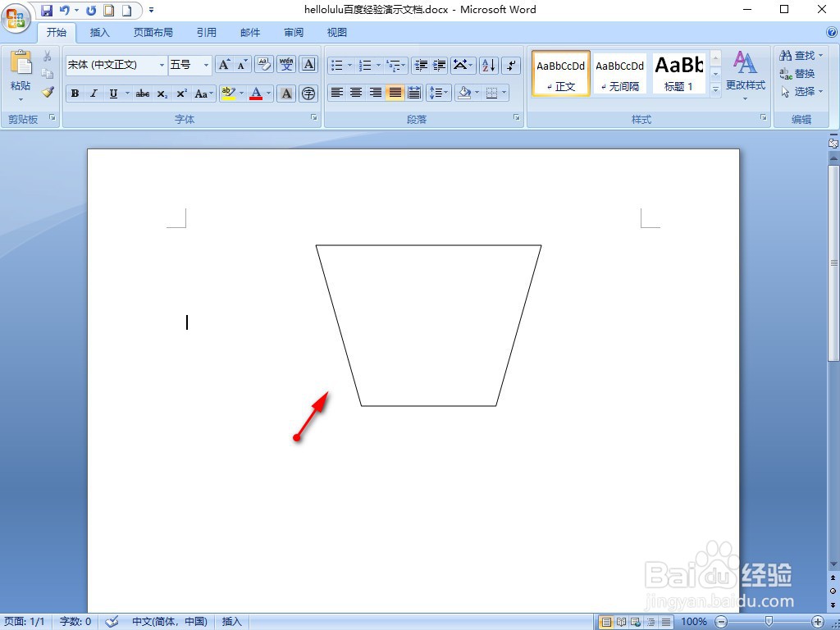The height and width of the screenshot is (630, 840).
Task: Open the font name combo box
Action: point(116,65)
